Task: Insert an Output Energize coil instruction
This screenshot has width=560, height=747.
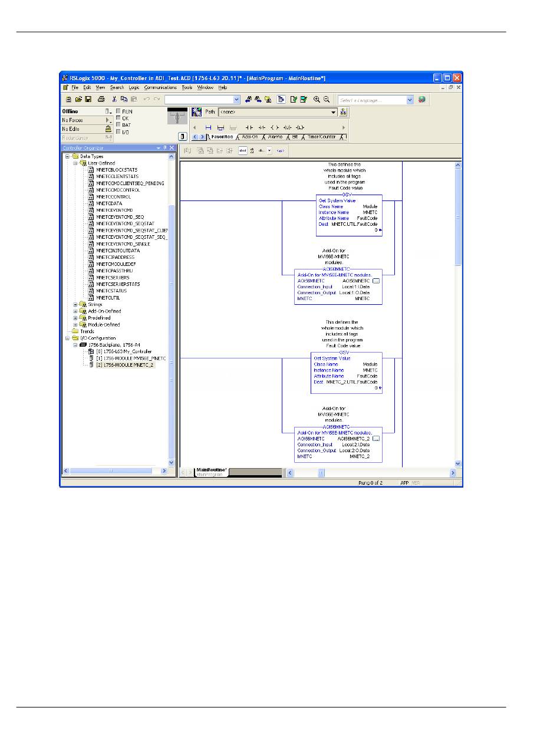Action: [274, 127]
